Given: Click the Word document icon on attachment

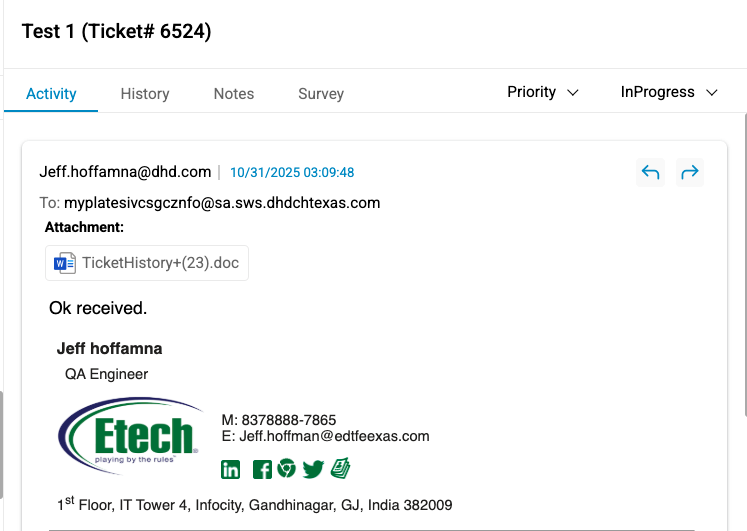Looking at the screenshot, I should 65,263.
